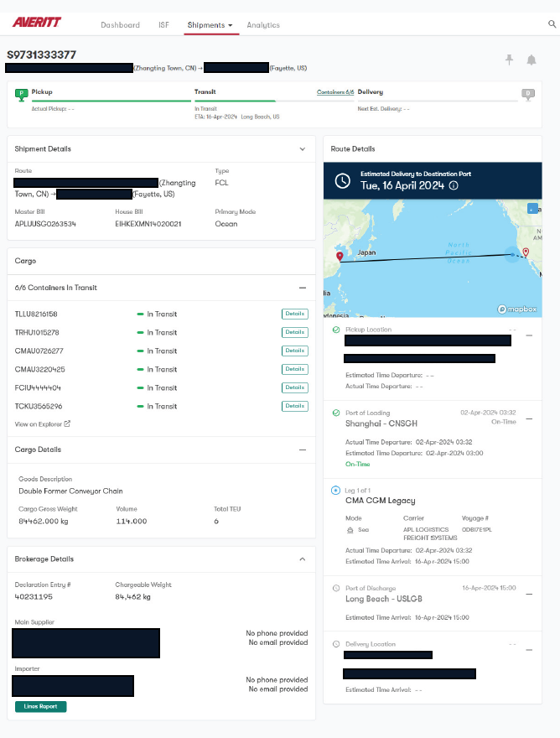Collapse the 6/6 Containers In Transit section

302,288
